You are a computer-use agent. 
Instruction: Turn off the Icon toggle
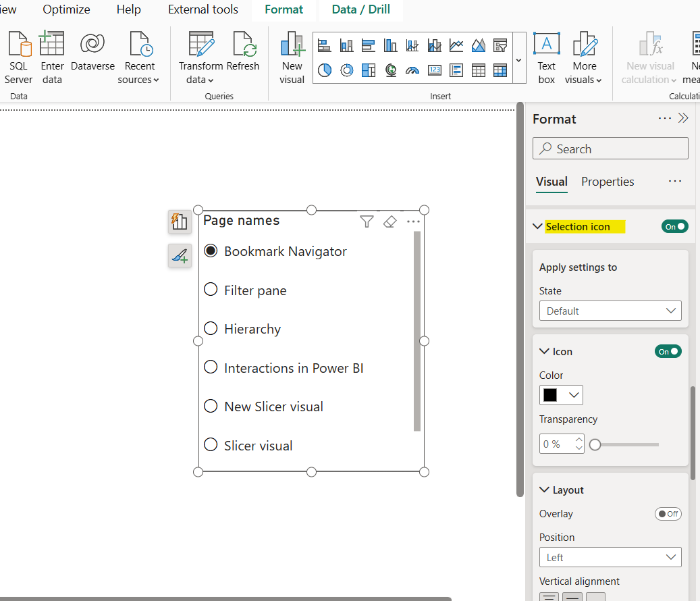pyautogui.click(x=668, y=351)
